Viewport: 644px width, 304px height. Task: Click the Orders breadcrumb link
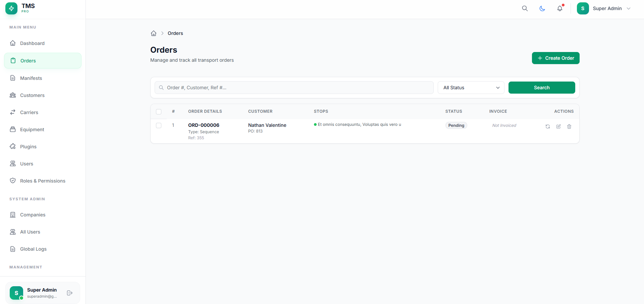(175, 33)
